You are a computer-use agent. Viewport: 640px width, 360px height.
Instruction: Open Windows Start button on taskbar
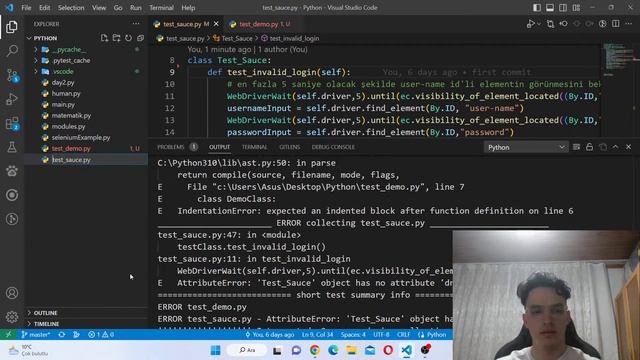click(216, 350)
